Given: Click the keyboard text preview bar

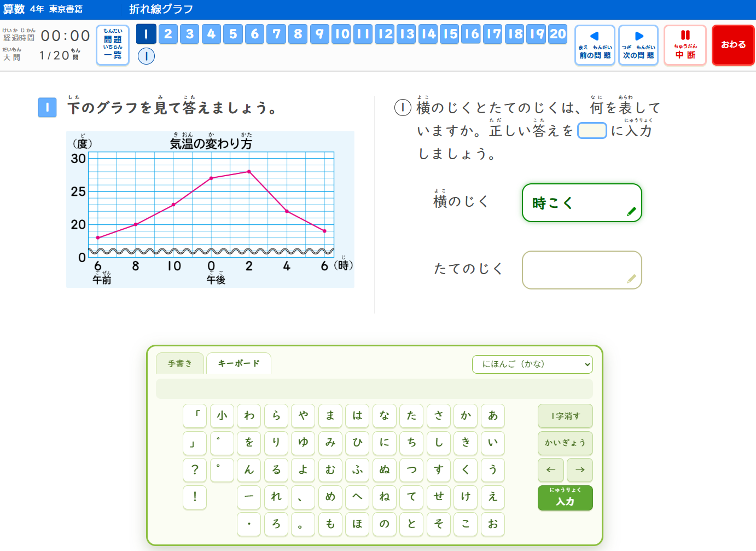Looking at the screenshot, I should click(374, 388).
